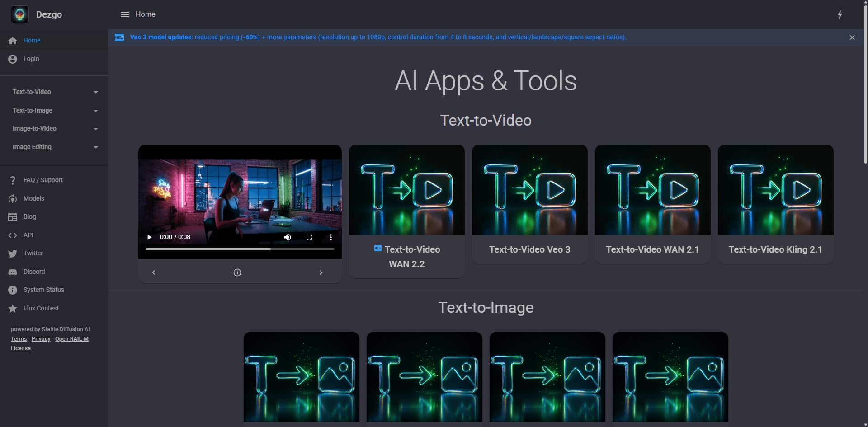The height and width of the screenshot is (427, 868).
Task: Click the lightning bolt icon in header
Action: pyautogui.click(x=840, y=14)
